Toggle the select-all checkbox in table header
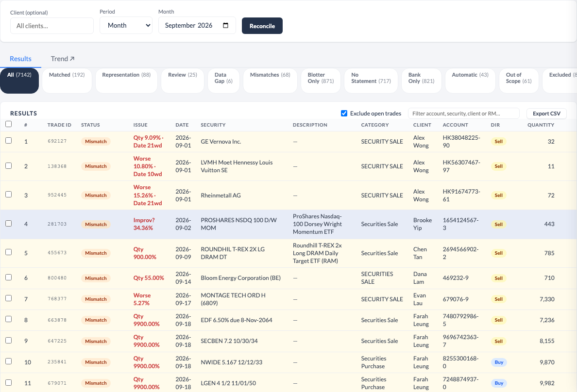577x392 pixels. (x=8, y=124)
